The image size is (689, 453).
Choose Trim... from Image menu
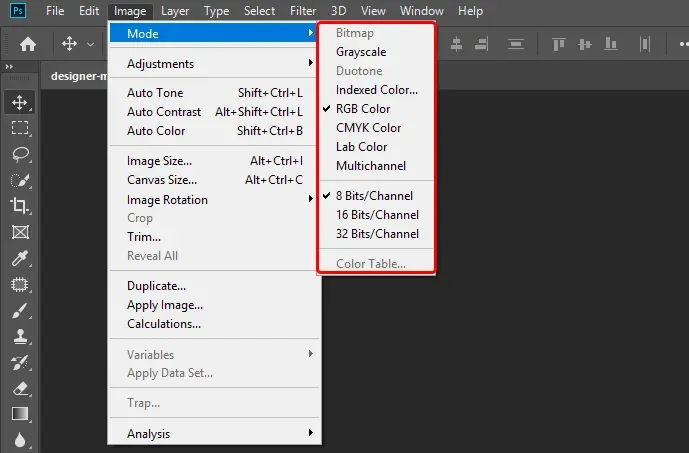213,237
